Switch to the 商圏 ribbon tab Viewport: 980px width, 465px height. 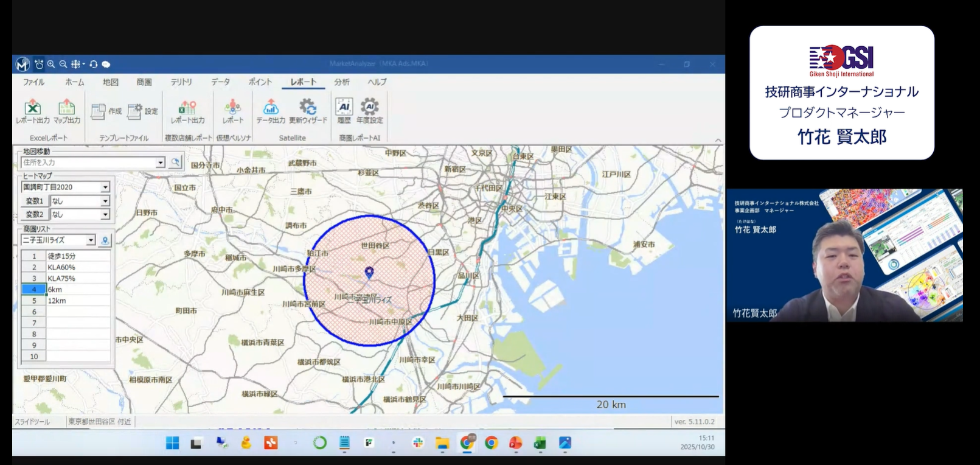(x=144, y=82)
